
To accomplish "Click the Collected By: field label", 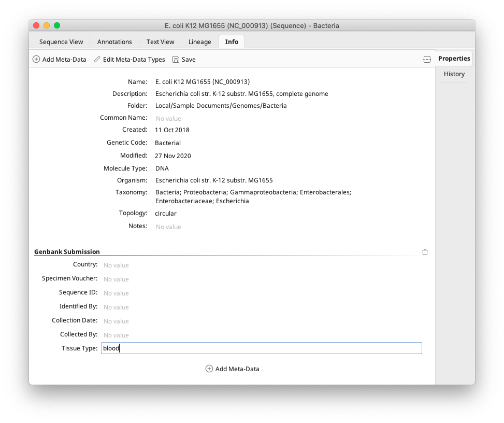I will [79, 334].
